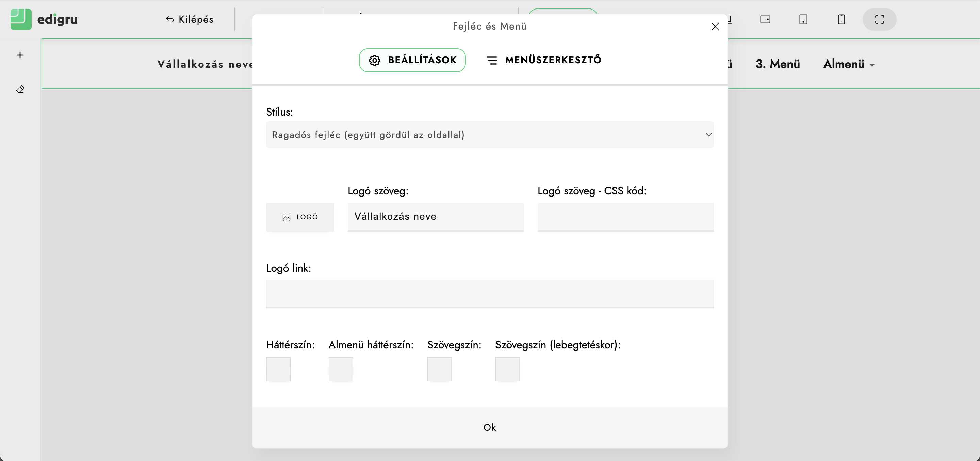Close the Fejléc és Menü dialog
The image size is (980, 461).
[x=715, y=27]
